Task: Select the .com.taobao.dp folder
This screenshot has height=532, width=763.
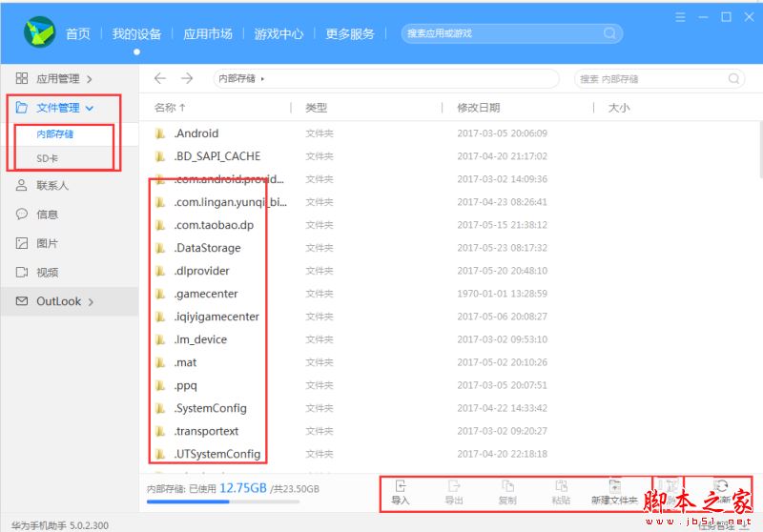Action: click(x=214, y=225)
